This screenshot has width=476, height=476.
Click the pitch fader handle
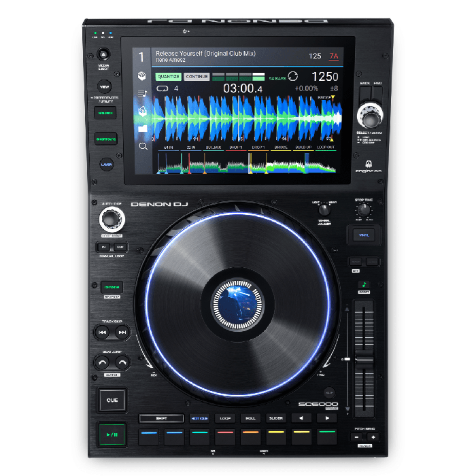pos(365,358)
